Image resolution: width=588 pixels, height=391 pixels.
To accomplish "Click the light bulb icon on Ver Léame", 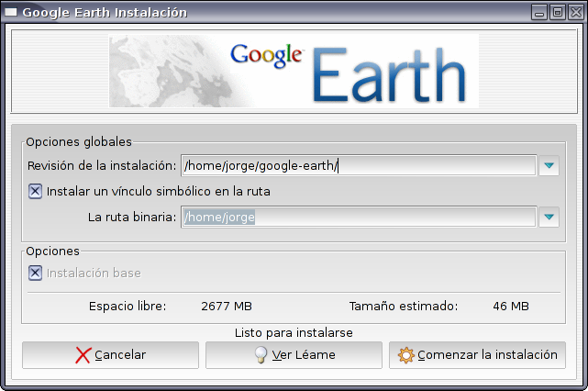I will pyautogui.click(x=261, y=355).
